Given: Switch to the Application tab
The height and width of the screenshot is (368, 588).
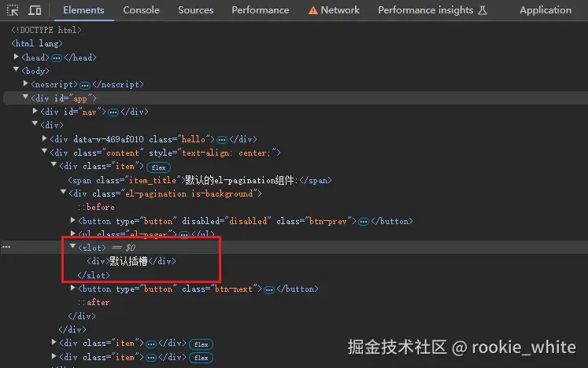Looking at the screenshot, I should coord(545,10).
